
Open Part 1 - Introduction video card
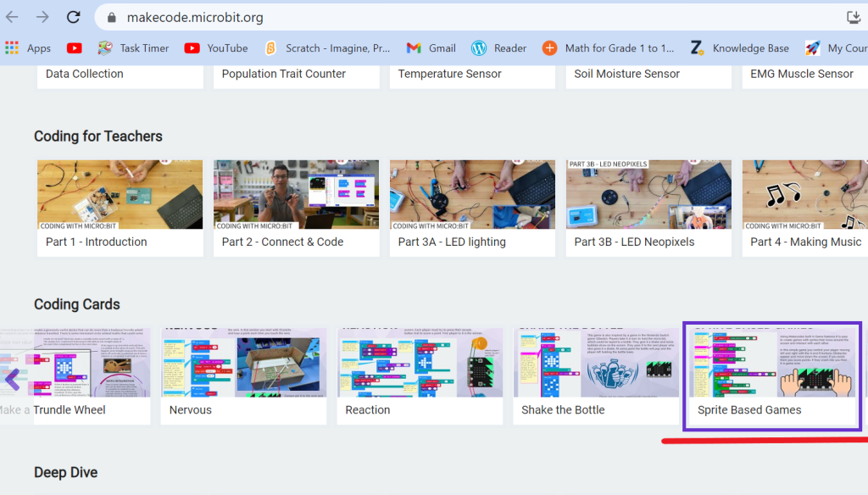(x=120, y=208)
